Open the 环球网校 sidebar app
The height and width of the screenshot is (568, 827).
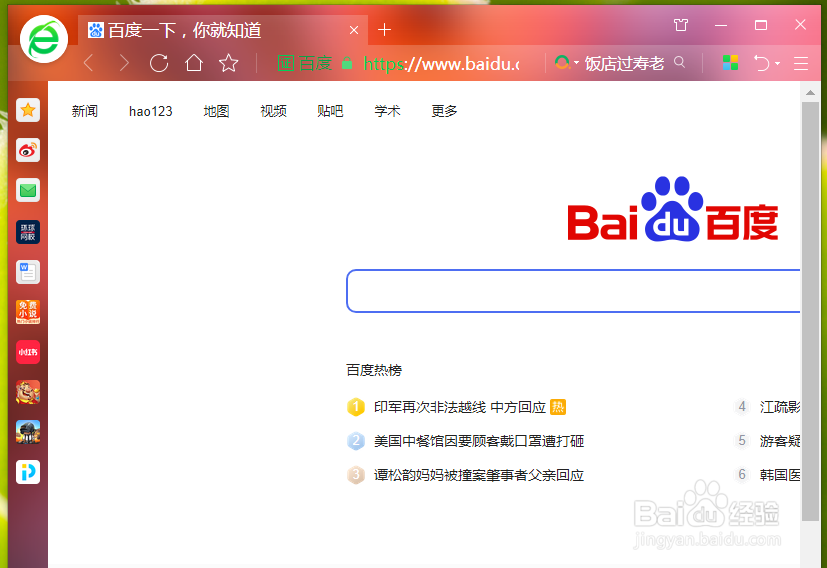[28, 232]
